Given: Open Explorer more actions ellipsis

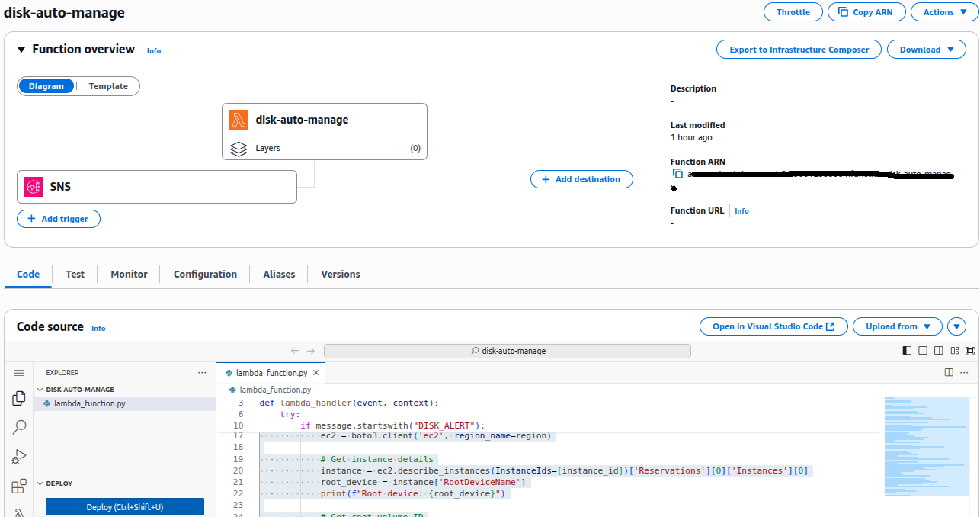Looking at the screenshot, I should tap(202, 373).
